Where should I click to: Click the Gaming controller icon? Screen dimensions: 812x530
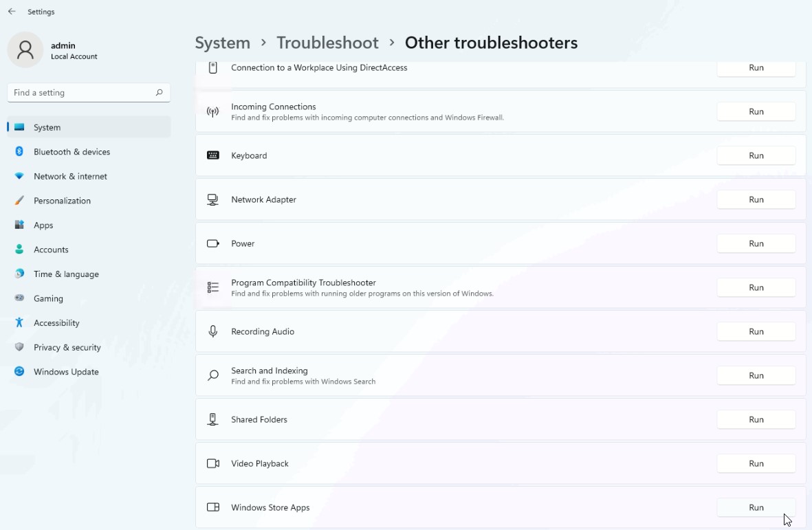[x=19, y=298]
